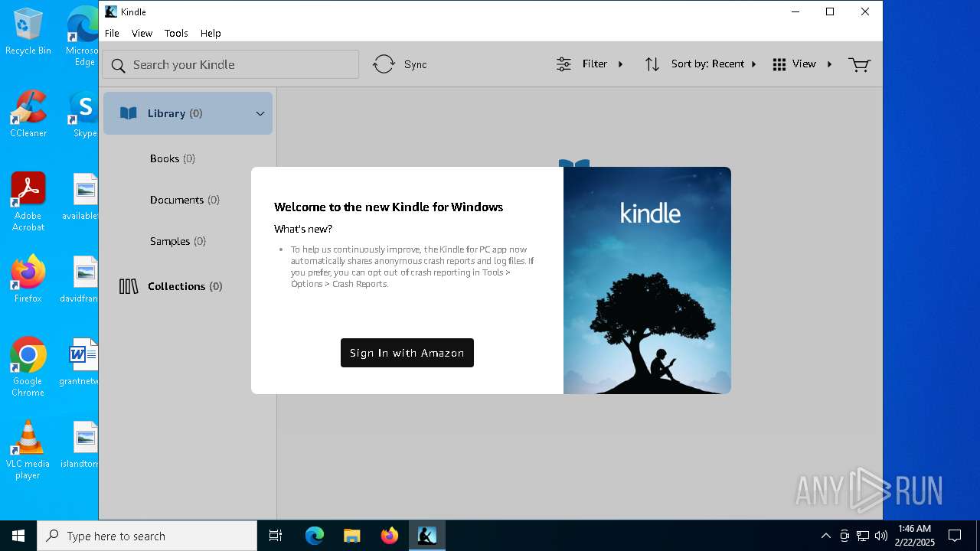Select the islandtom image file icon

[x=83, y=445]
